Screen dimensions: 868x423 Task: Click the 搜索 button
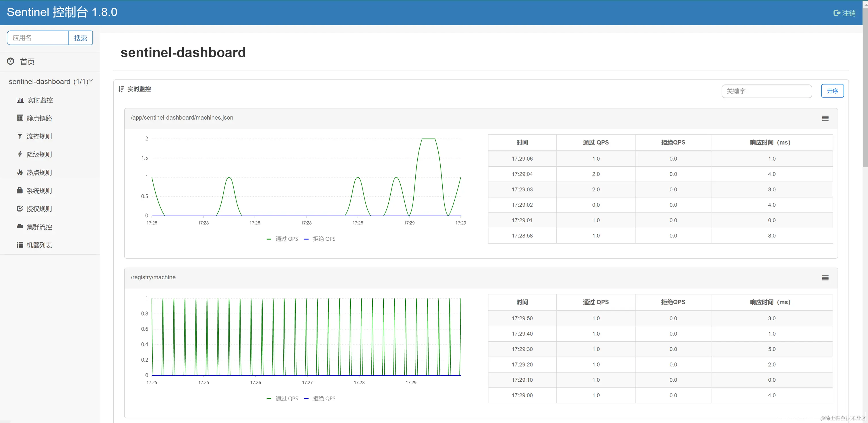click(81, 38)
